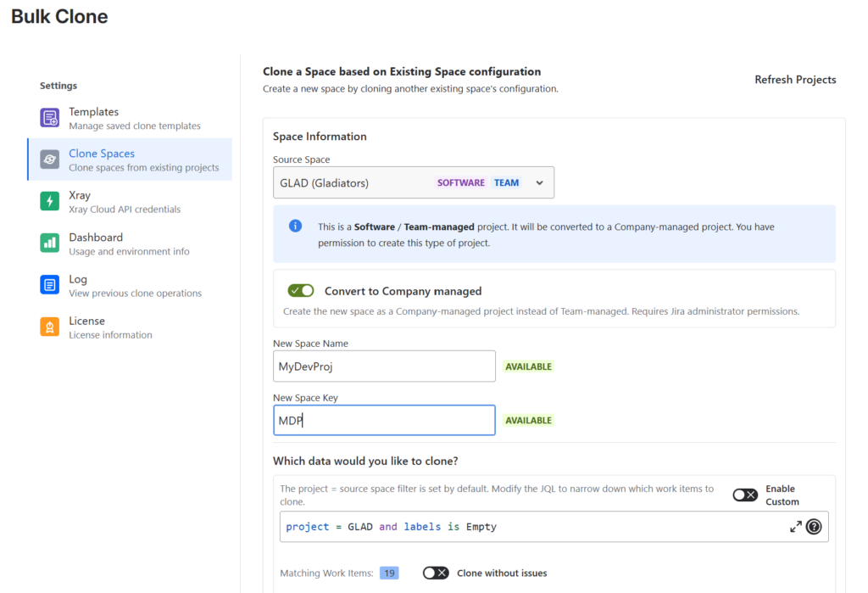Screen dimensions: 868x593
Task: Open JQL help question mark icon
Action: coord(814,527)
